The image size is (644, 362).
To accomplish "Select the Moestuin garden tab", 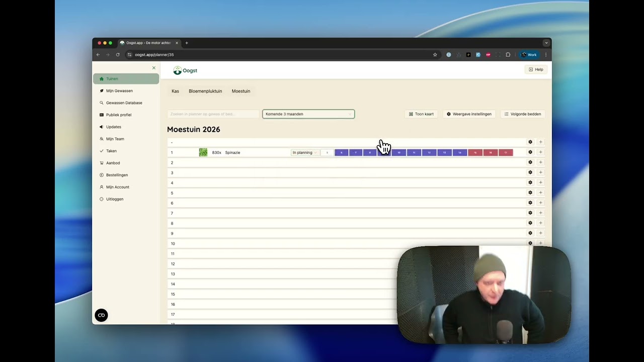I will (241, 92).
